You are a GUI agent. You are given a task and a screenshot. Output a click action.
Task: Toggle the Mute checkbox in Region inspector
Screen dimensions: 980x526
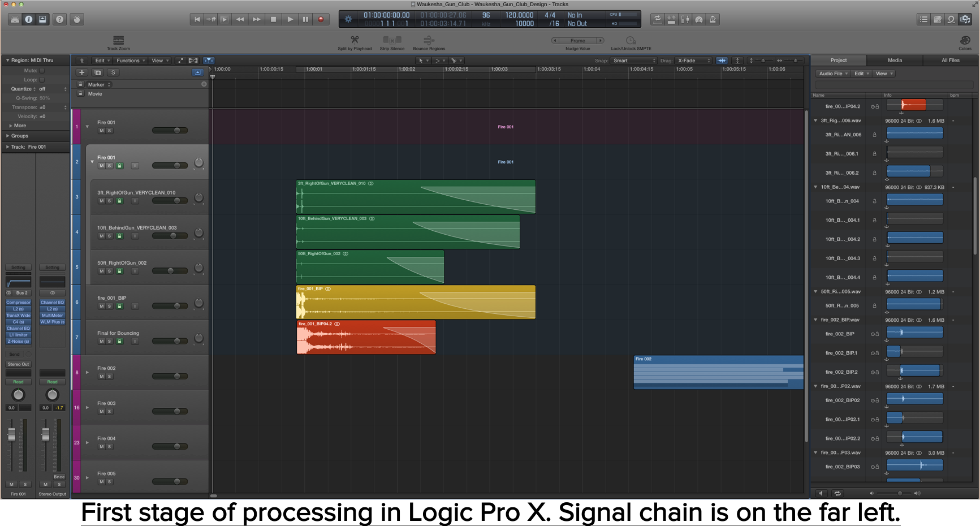[42, 71]
